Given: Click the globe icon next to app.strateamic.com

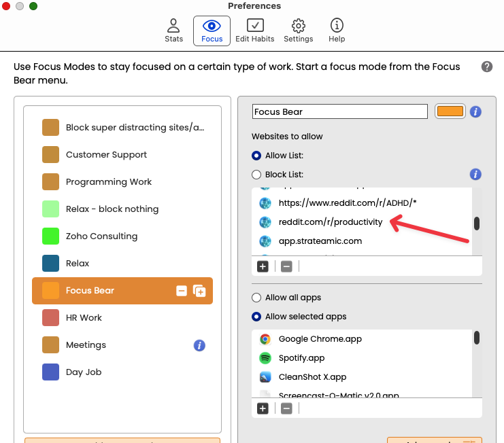Looking at the screenshot, I should point(265,241).
